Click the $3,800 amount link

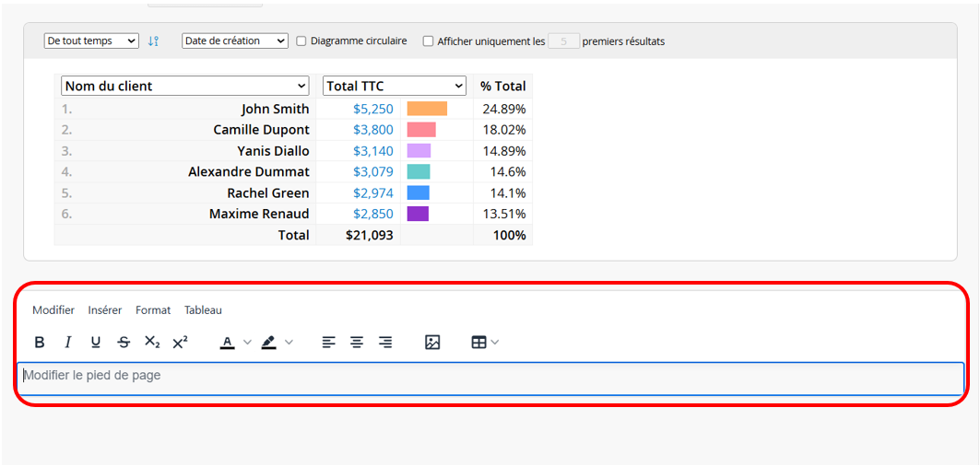pos(373,130)
